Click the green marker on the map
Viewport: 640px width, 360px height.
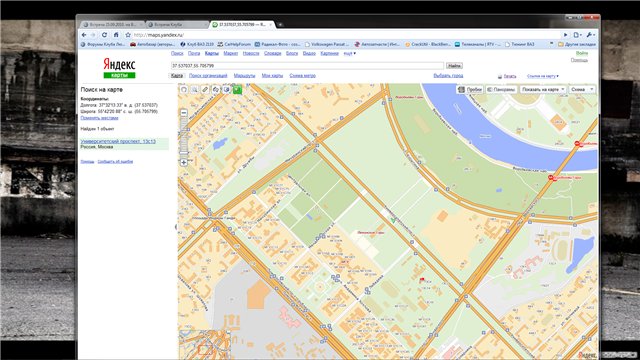coord(393,220)
